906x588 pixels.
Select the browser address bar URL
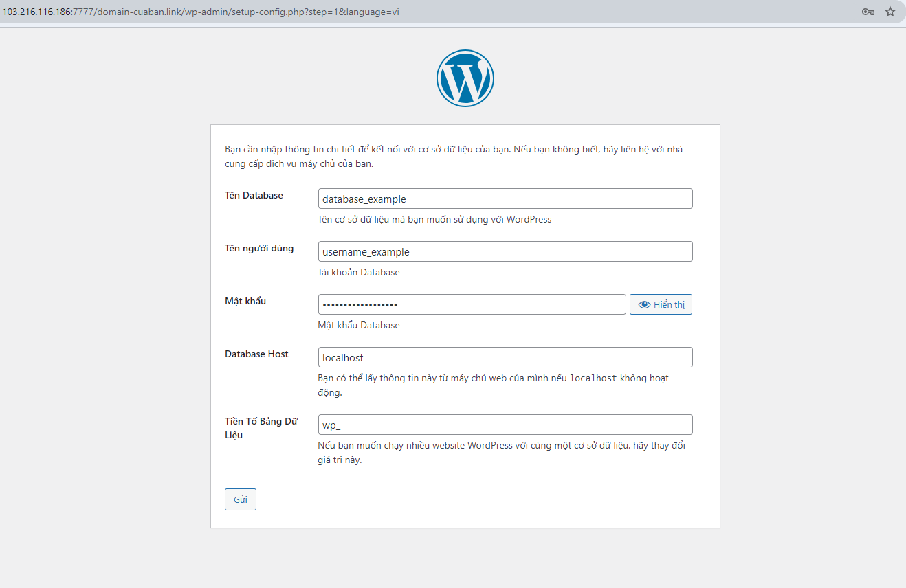[x=201, y=12]
